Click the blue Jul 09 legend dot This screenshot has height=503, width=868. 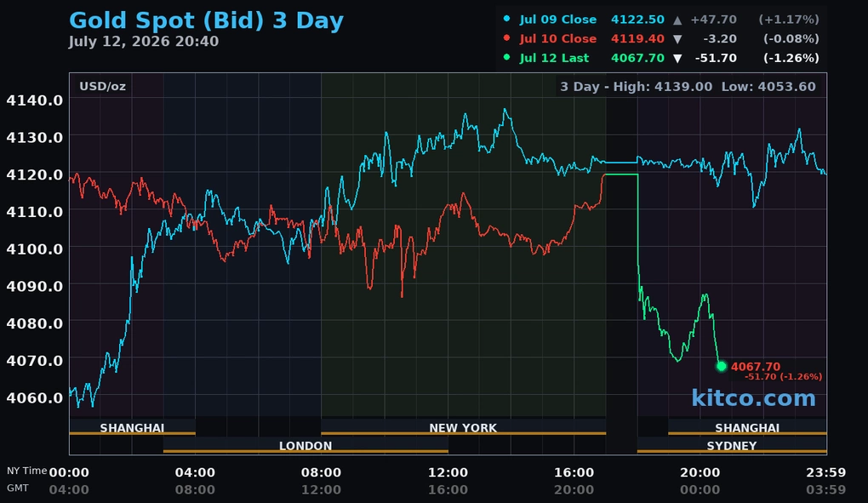[x=506, y=18]
